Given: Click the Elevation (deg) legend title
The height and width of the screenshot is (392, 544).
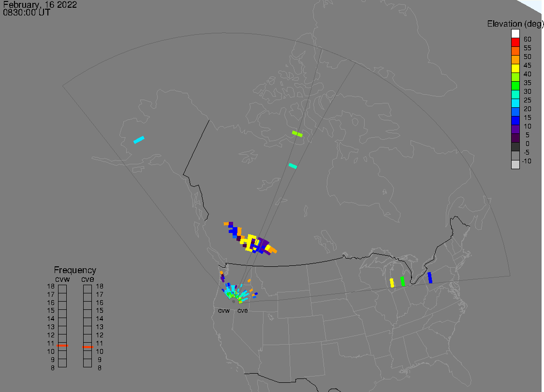Looking at the screenshot, I should pos(515,24).
